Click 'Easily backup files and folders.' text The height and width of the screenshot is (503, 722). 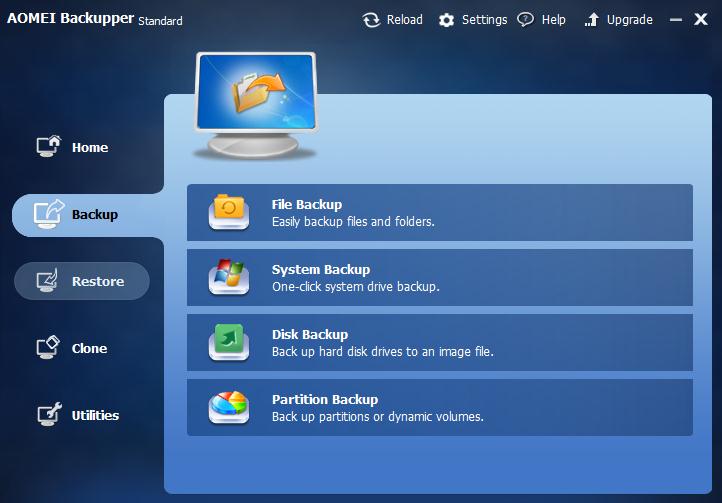[x=353, y=222]
